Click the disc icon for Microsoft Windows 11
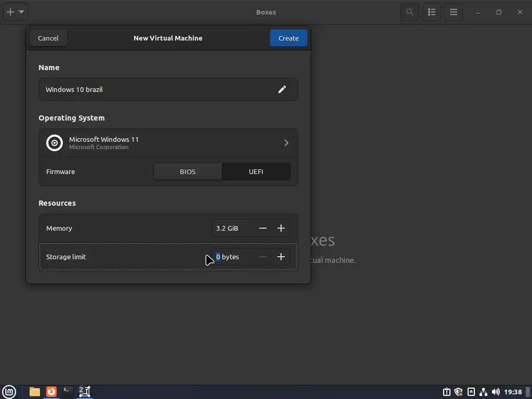Image resolution: width=532 pixels, height=399 pixels. click(x=55, y=143)
